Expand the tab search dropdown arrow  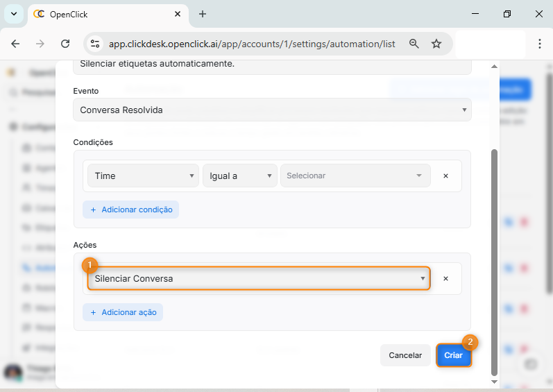(x=13, y=14)
